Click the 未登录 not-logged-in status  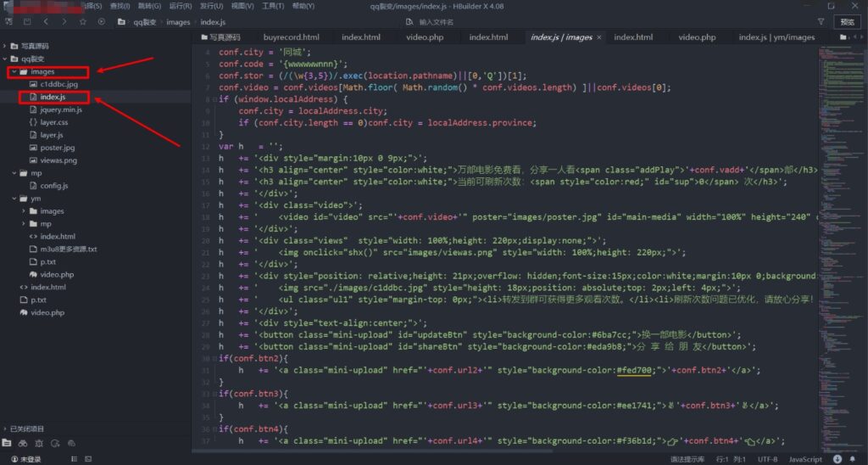(26, 459)
